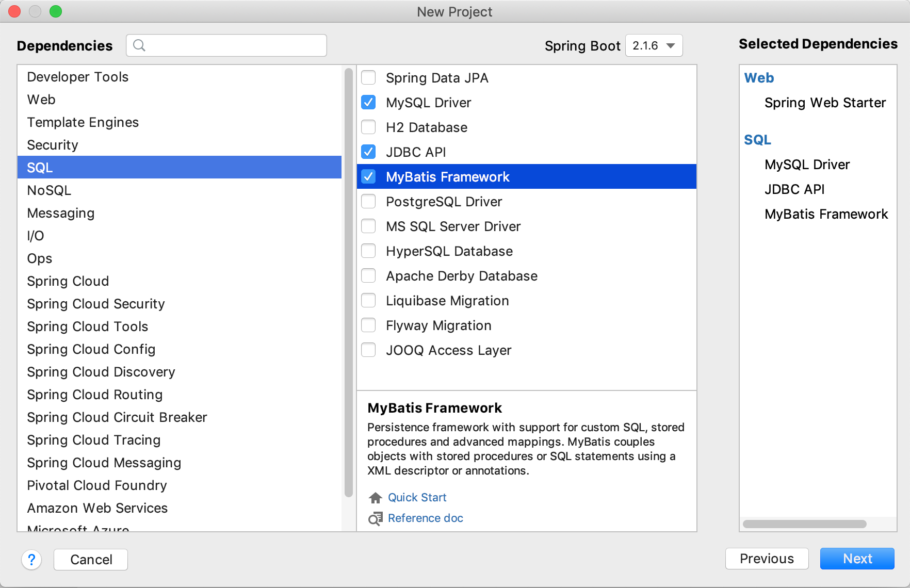Screen dimensions: 910x588
Task: Select the Security category
Action: pos(180,145)
